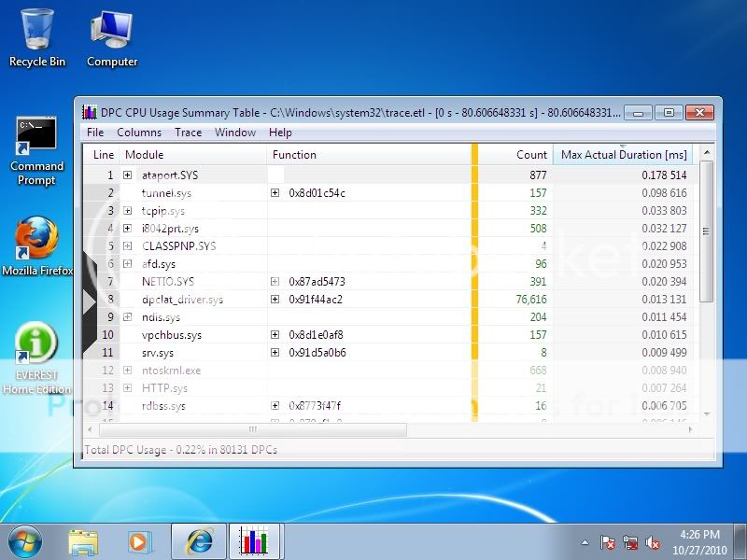Select the performance analyzer taskbar button
The height and width of the screenshot is (560, 747).
coord(256,542)
